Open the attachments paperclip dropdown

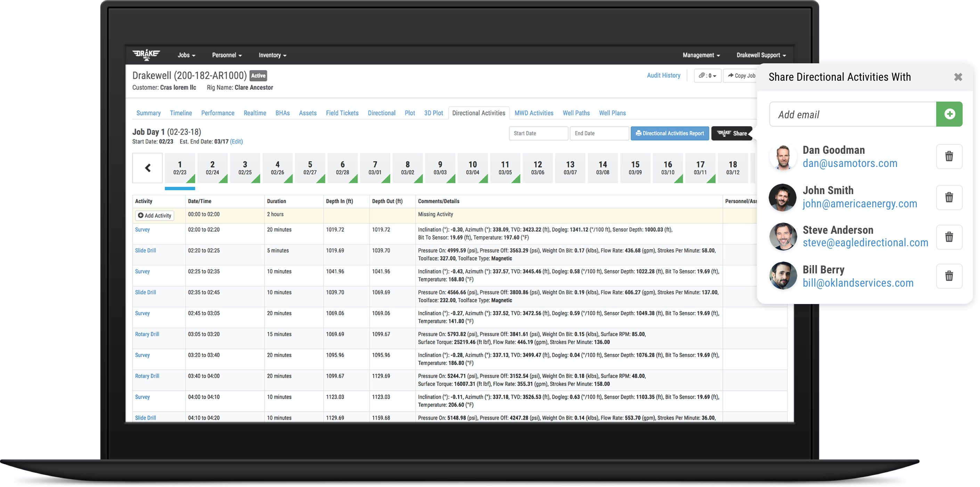(707, 76)
